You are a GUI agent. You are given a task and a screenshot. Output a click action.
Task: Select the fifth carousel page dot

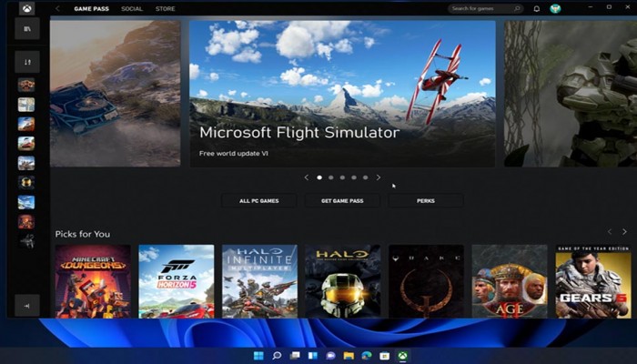(x=365, y=177)
